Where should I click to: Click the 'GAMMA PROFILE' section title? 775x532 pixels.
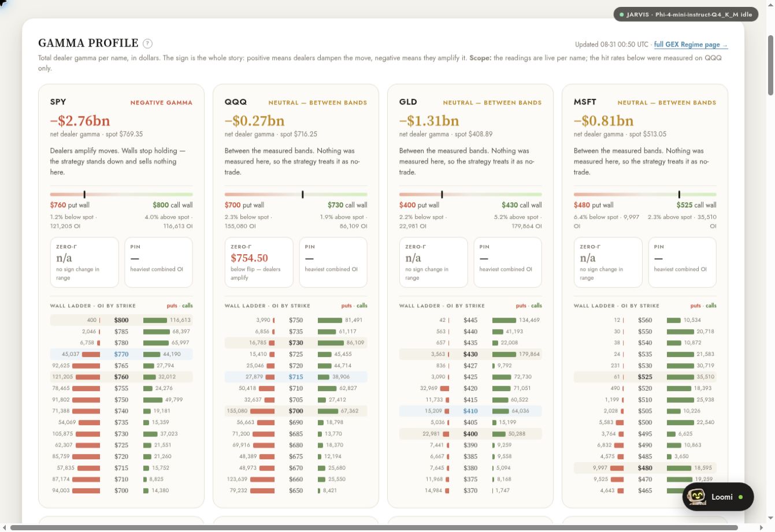tap(88, 43)
